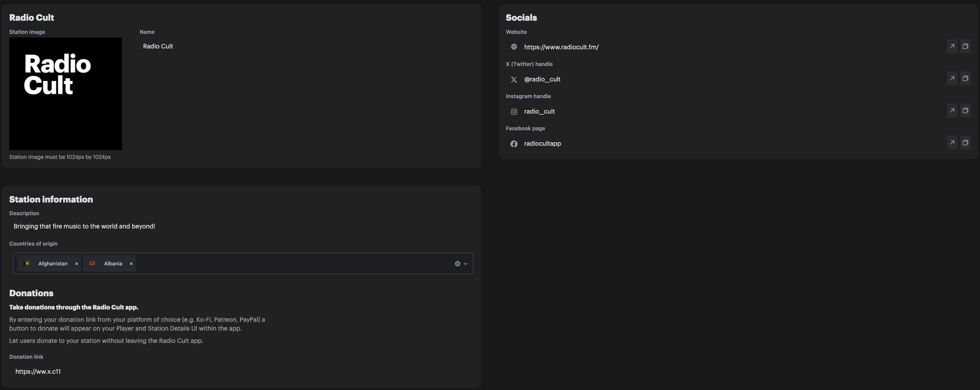Edit the station Name field
Screen dimensions: 980x390
tap(306, 46)
